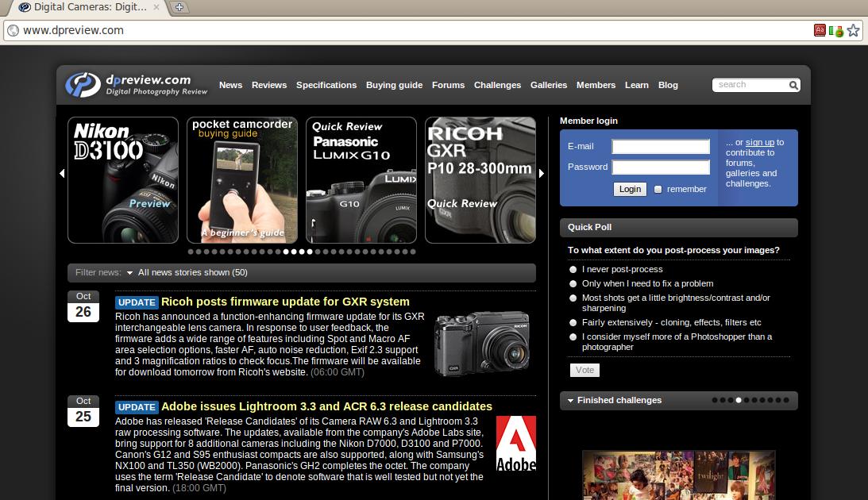Open the Forums menu
Screen dimensions: 868x500
pos(448,85)
